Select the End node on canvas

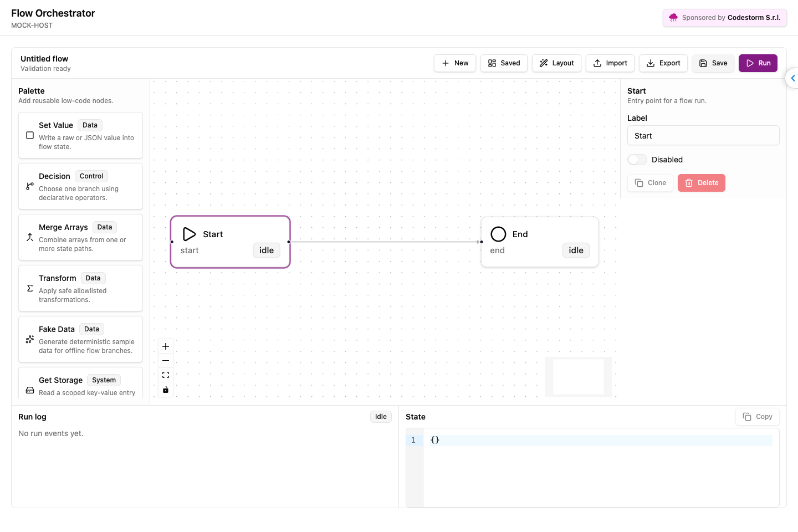point(540,242)
